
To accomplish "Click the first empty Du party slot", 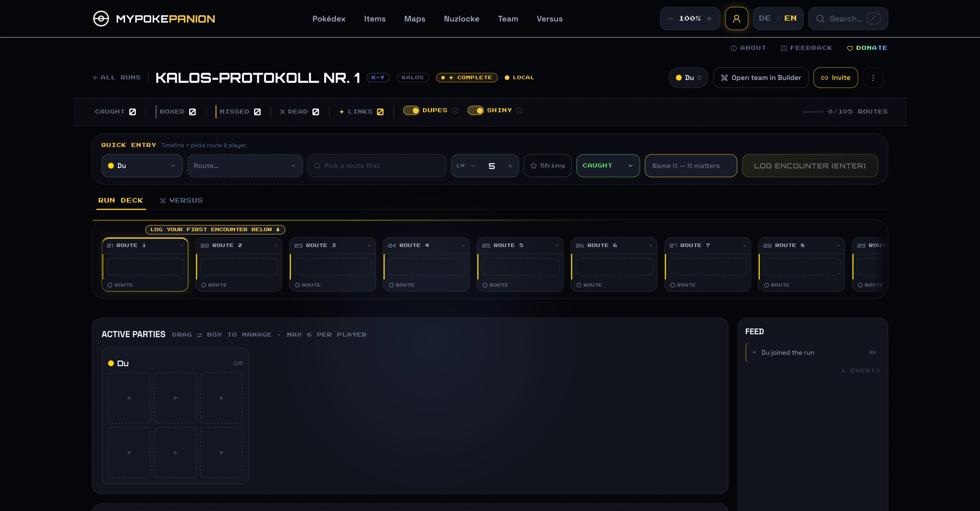I will coord(129,398).
